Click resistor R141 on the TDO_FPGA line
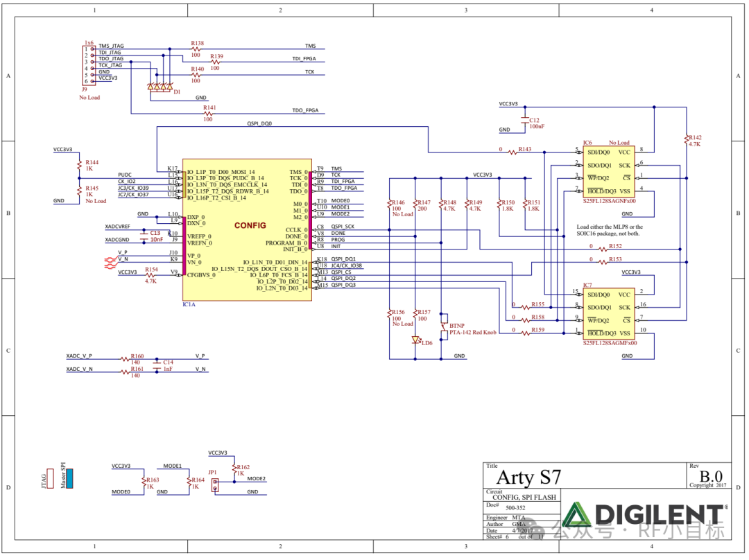The image size is (749, 560). (x=208, y=114)
